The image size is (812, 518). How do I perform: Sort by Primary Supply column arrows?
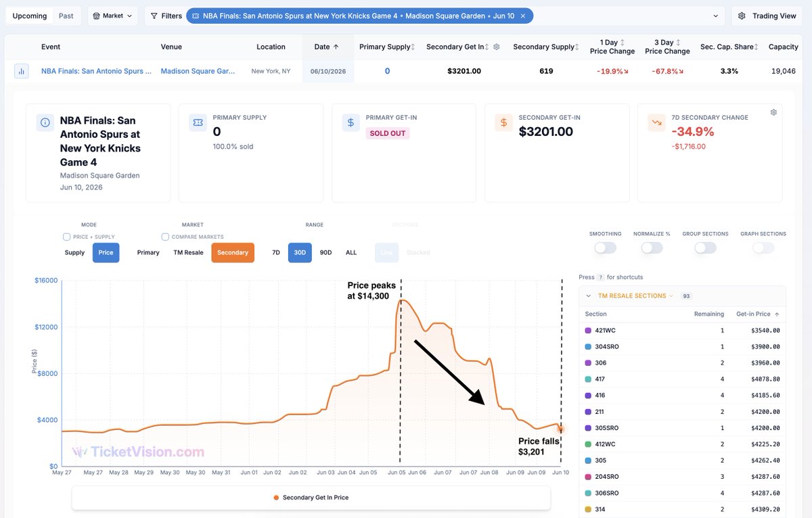click(x=413, y=47)
